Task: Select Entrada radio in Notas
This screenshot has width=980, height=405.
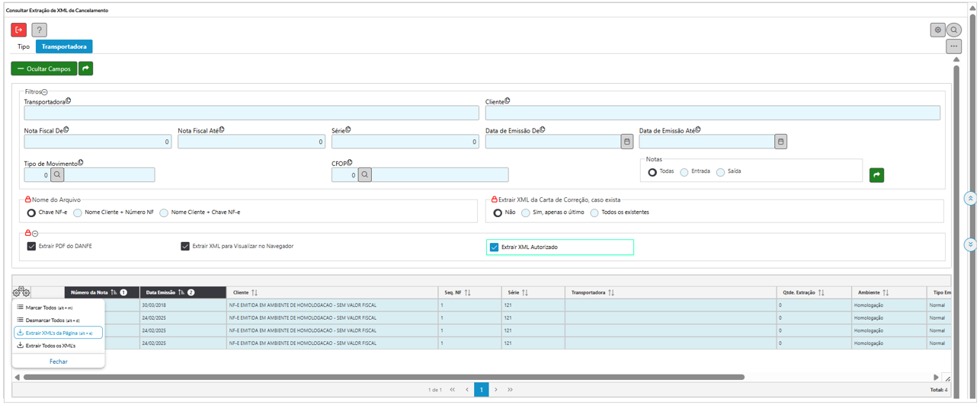Action: [x=684, y=172]
